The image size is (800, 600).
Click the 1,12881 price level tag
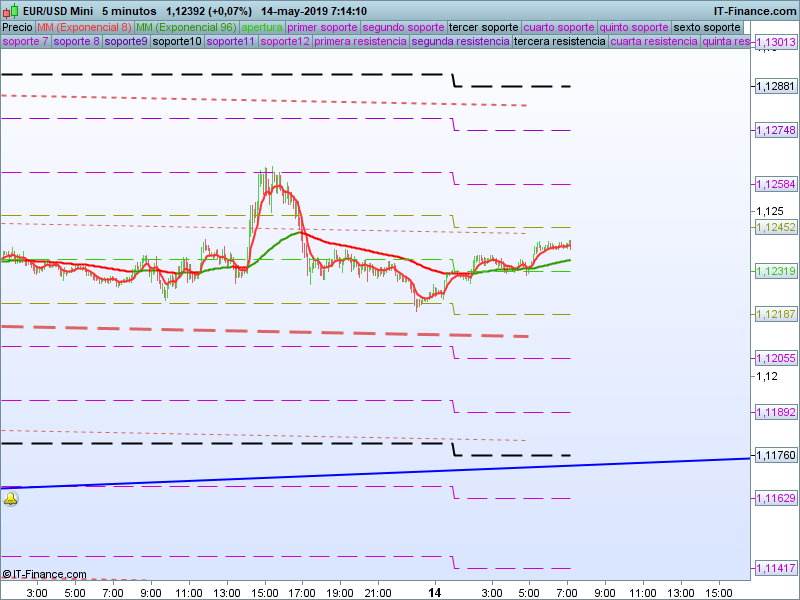[x=775, y=87]
